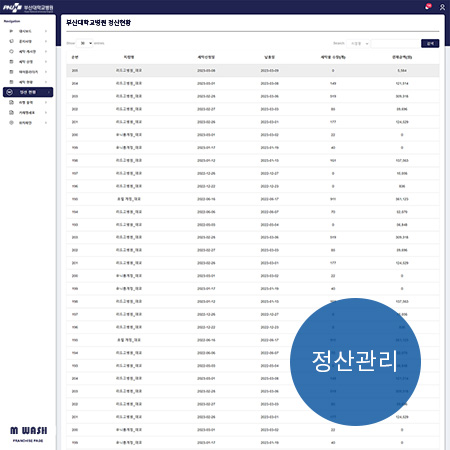Click the M WASH franchise page logo

pyautogui.click(x=28, y=434)
